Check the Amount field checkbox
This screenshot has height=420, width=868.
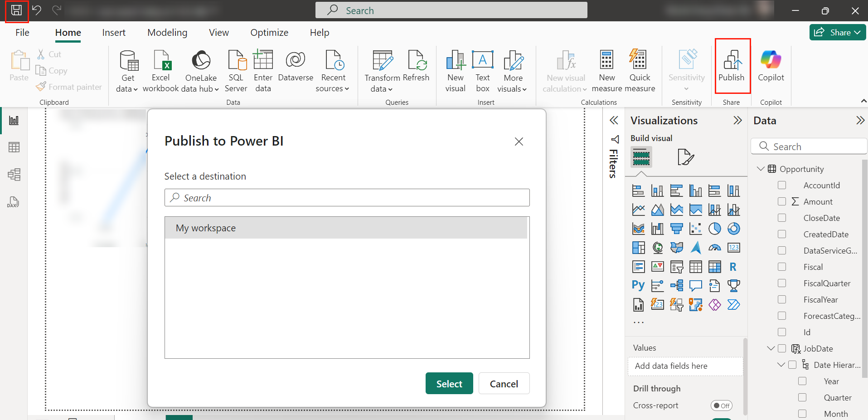tap(782, 201)
